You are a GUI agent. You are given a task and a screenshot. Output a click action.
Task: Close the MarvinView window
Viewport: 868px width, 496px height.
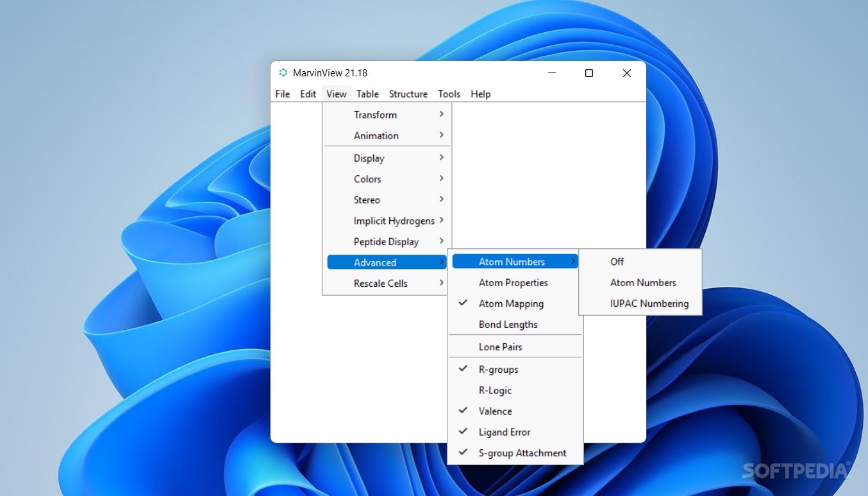pyautogui.click(x=627, y=73)
